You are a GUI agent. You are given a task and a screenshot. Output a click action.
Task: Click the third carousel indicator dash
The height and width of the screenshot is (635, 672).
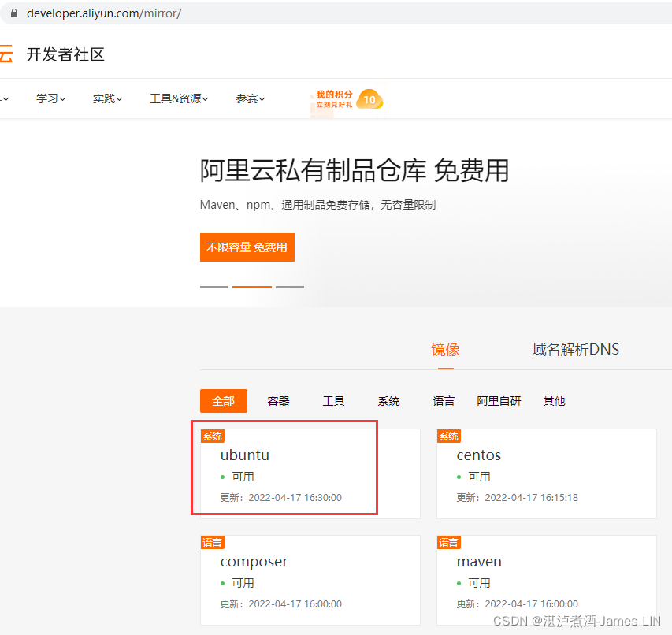coord(290,287)
